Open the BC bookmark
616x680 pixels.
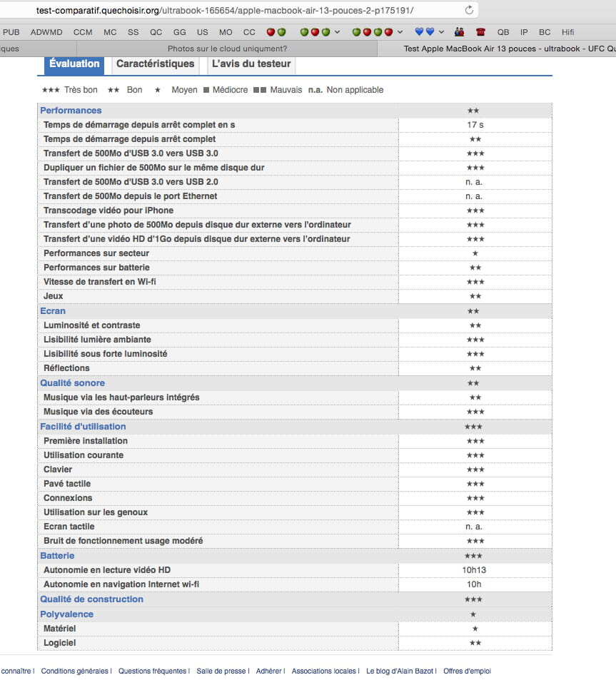coord(545,32)
